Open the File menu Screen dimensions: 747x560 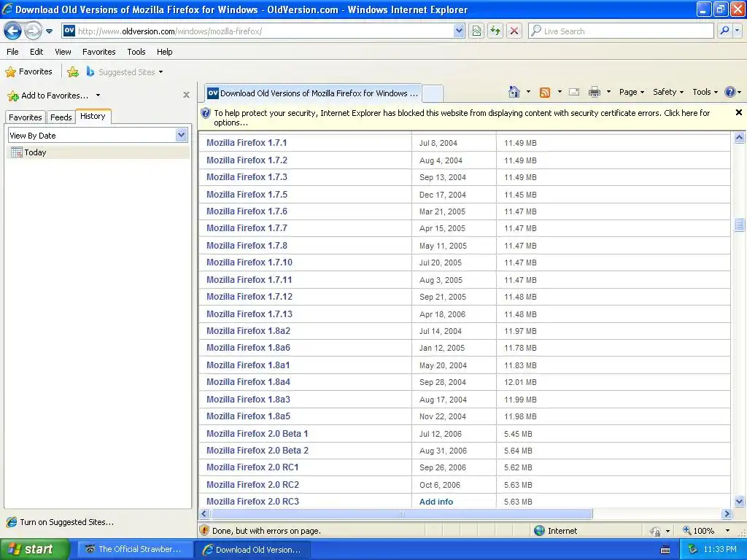coord(12,52)
